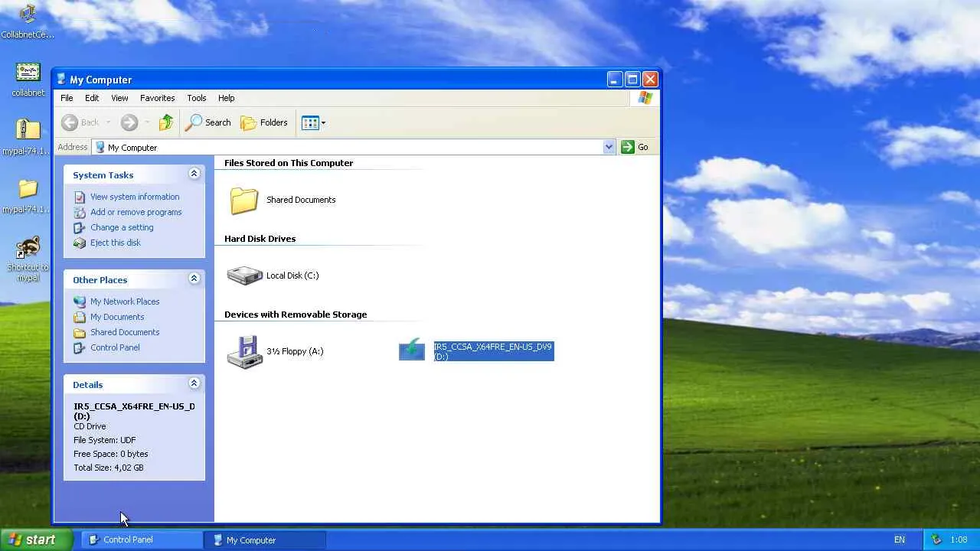Open the Shared Documents folder icon
This screenshot has height=551, width=980.
(244, 201)
